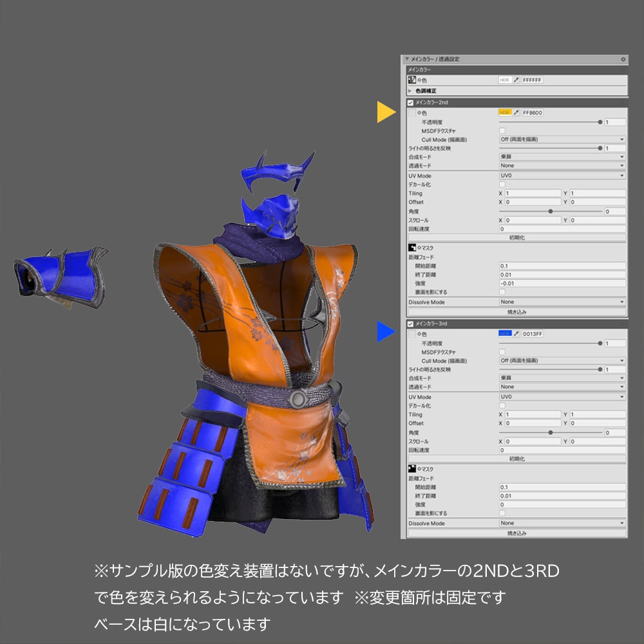
Task: Pick a color with the eyedropper next to 0013FF
Action: pyautogui.click(x=516, y=333)
